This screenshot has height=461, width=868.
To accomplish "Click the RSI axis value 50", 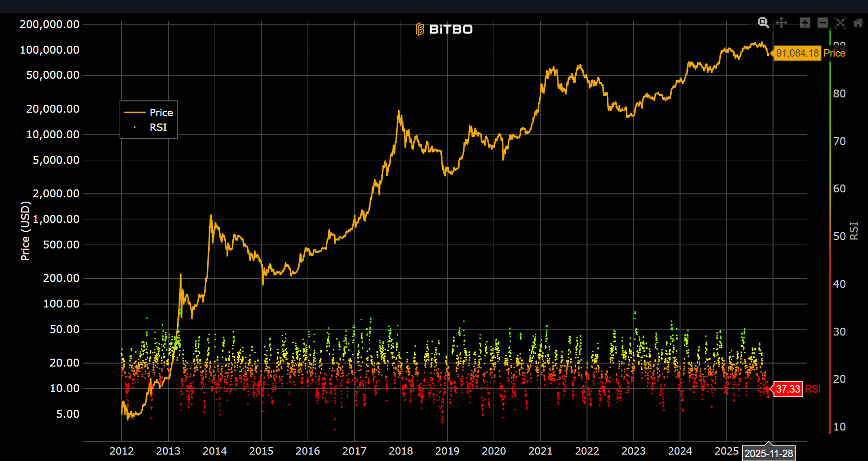I will [x=839, y=237].
